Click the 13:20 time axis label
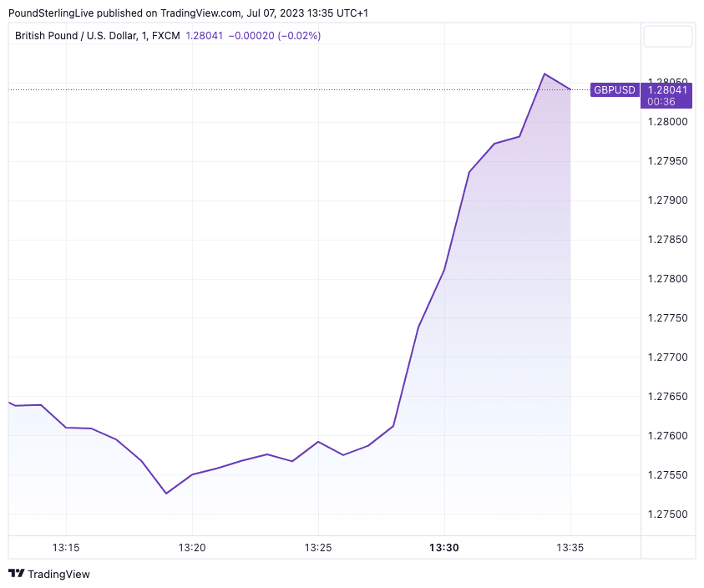704x588 pixels. (192, 547)
